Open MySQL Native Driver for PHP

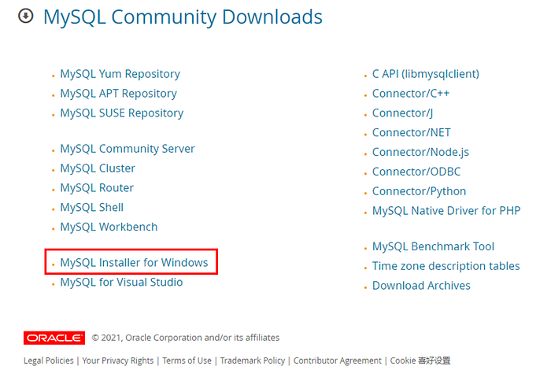(446, 211)
